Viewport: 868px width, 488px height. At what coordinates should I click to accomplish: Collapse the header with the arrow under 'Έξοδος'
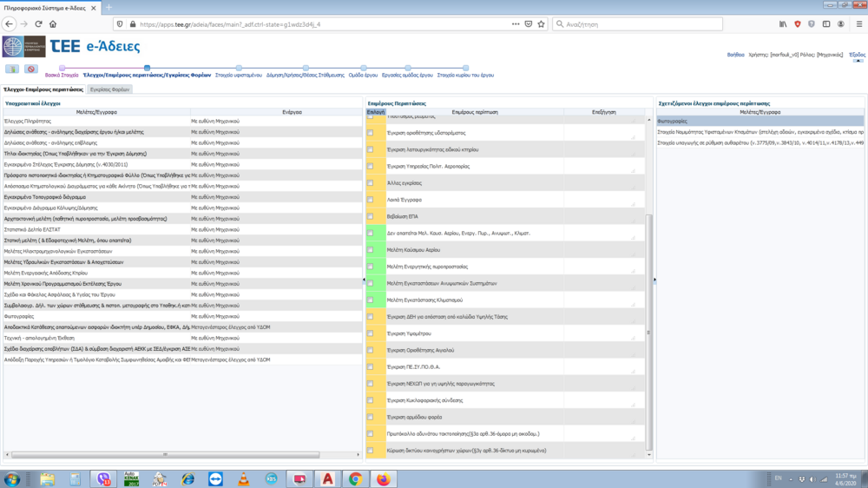click(858, 61)
